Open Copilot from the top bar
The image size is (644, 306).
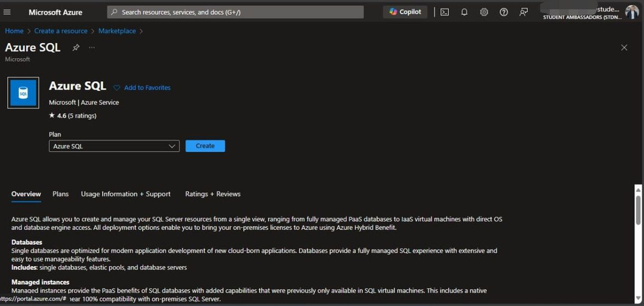coord(405,12)
